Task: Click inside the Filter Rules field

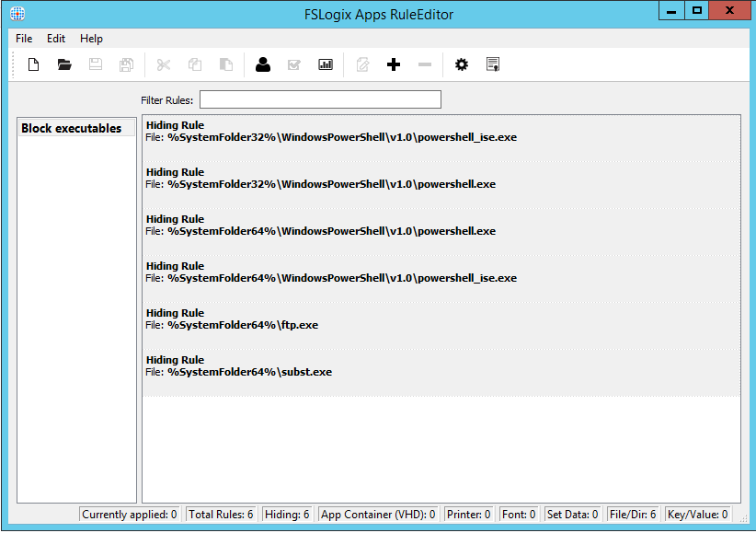Action: point(320,99)
